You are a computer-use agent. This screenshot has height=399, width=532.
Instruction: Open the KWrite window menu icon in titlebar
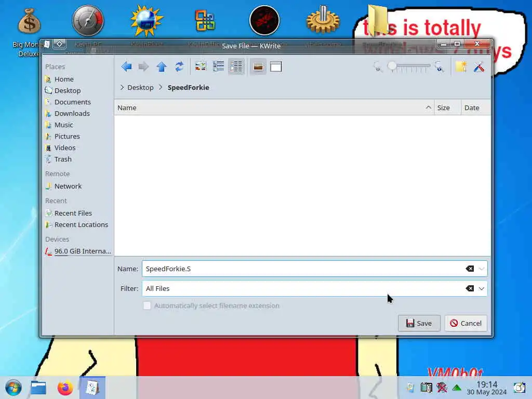(47, 44)
